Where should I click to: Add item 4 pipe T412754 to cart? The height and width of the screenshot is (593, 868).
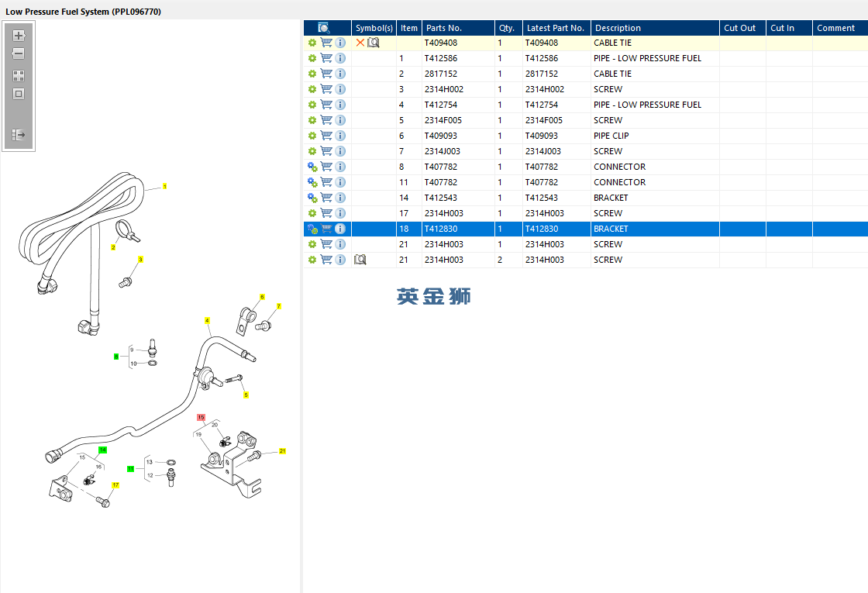[x=326, y=105]
